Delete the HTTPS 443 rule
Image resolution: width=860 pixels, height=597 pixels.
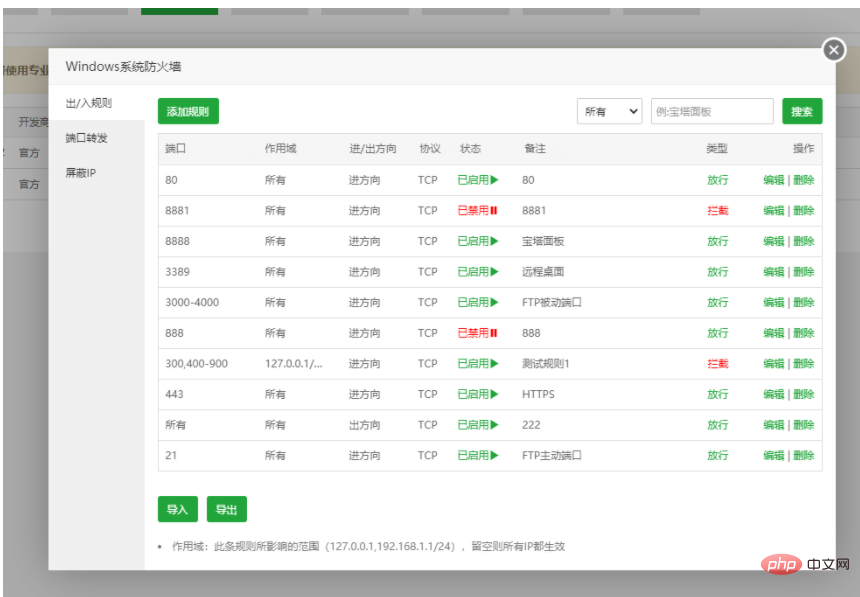click(804, 395)
